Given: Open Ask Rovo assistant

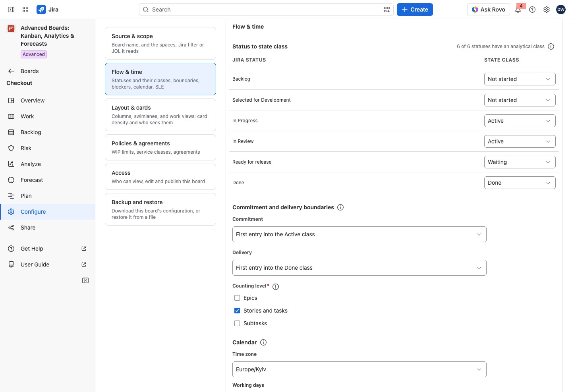Looking at the screenshot, I should (488, 10).
